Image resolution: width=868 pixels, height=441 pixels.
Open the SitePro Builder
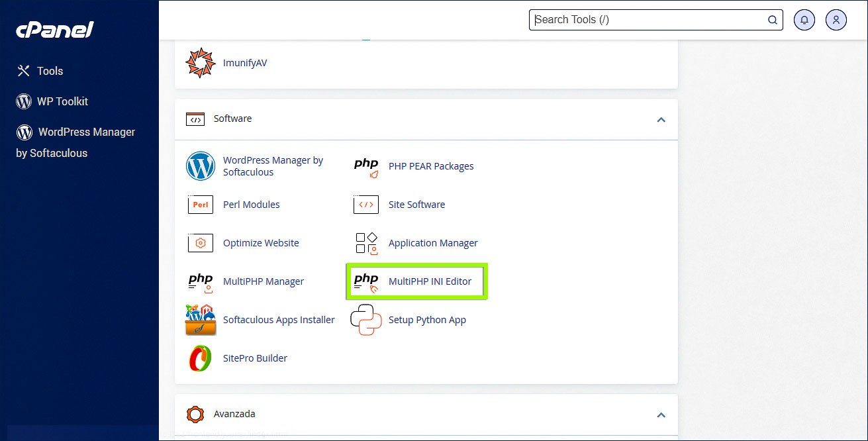tap(254, 358)
